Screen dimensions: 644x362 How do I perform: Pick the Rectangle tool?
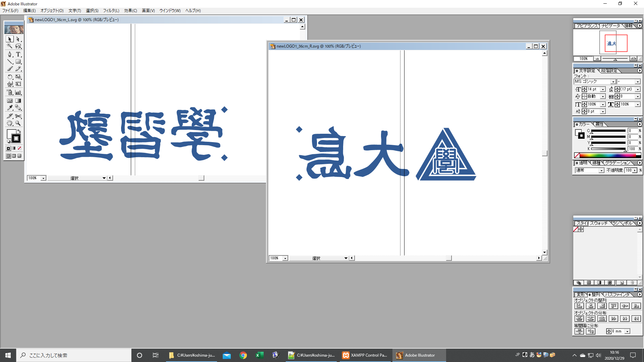[18, 62]
